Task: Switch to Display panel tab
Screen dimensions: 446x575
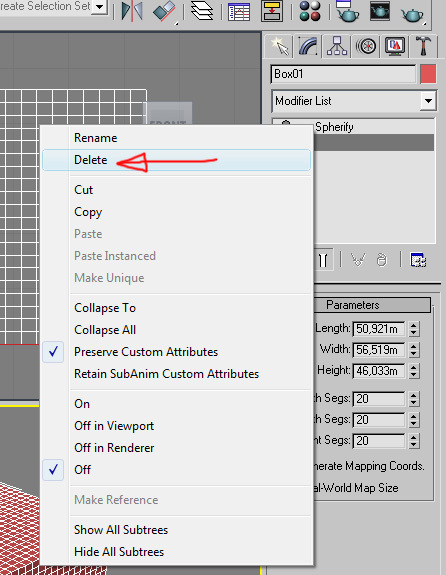Action: coord(395,47)
